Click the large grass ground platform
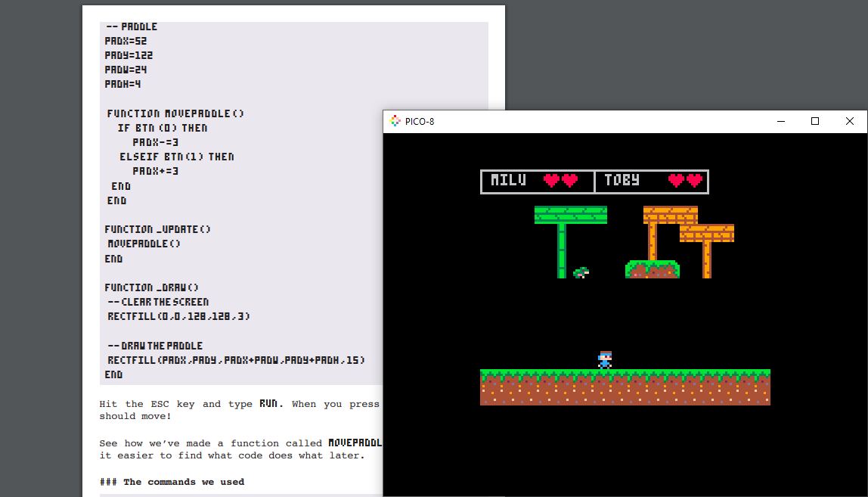Screen dimensions: 868x497 (x=625, y=387)
